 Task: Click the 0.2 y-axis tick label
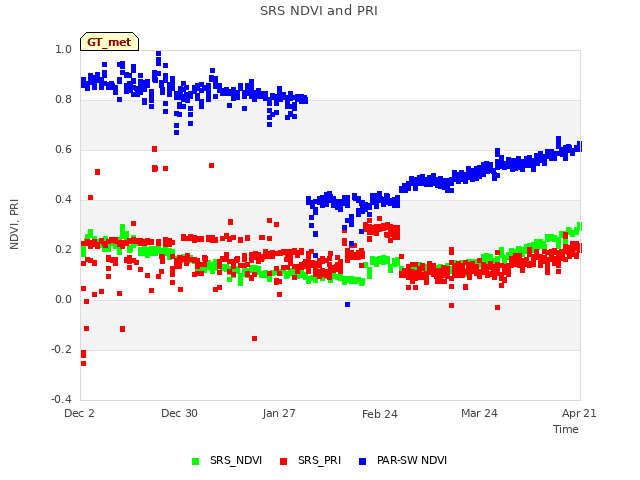click(x=63, y=249)
